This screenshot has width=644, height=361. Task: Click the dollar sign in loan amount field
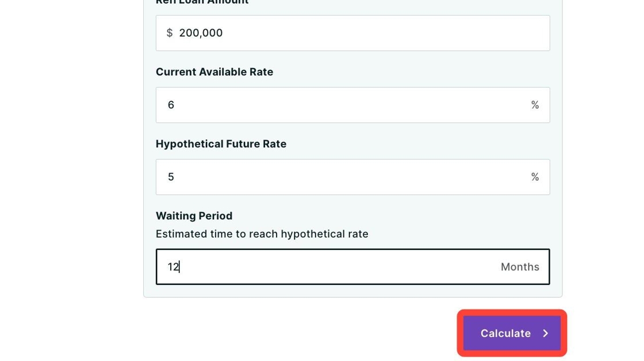point(169,33)
